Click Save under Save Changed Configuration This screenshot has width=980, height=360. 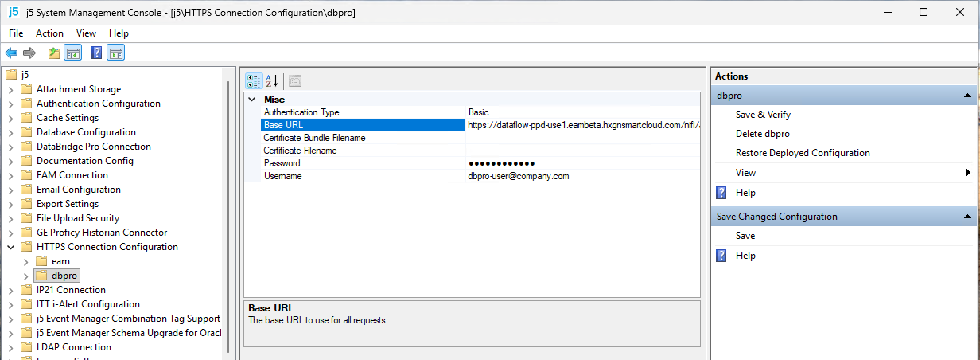click(745, 236)
